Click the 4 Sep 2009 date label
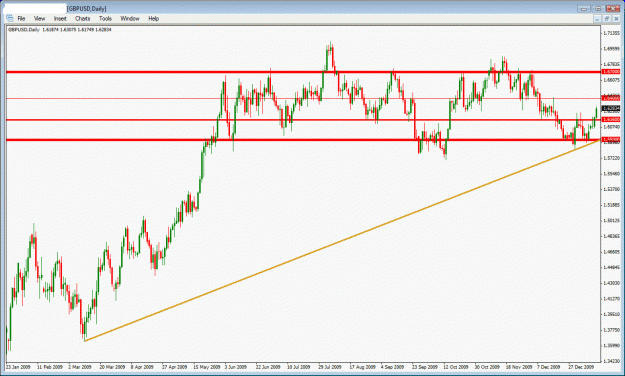Viewport: 625px width, 376px height. (392, 366)
